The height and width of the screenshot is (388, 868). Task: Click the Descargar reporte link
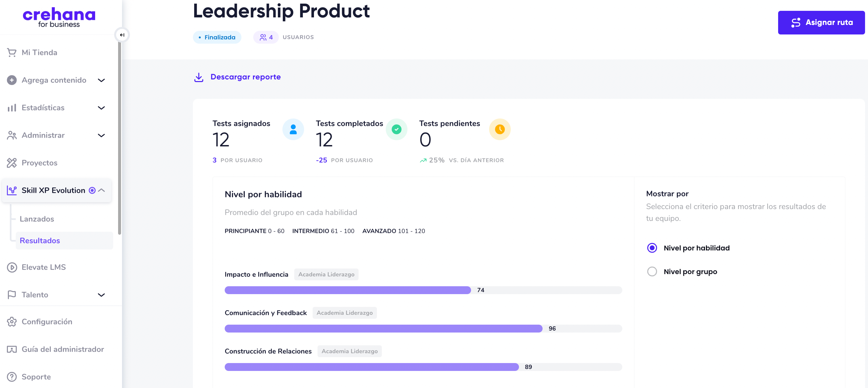(x=245, y=77)
